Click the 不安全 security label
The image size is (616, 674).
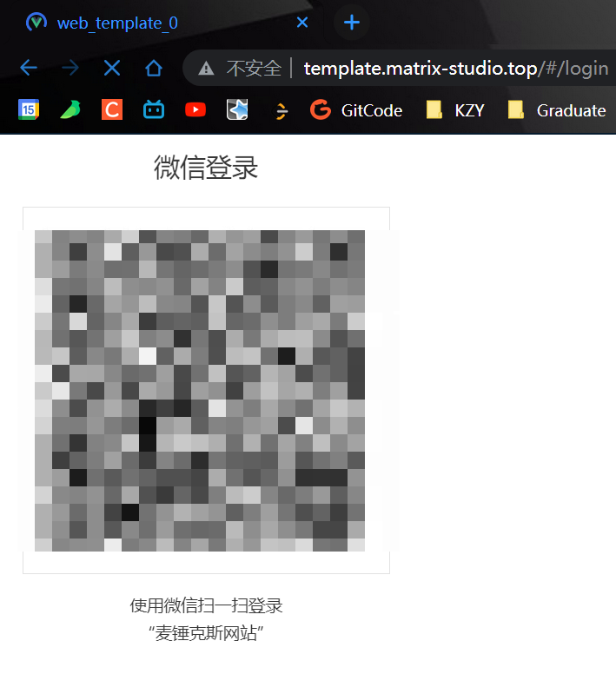pos(254,69)
